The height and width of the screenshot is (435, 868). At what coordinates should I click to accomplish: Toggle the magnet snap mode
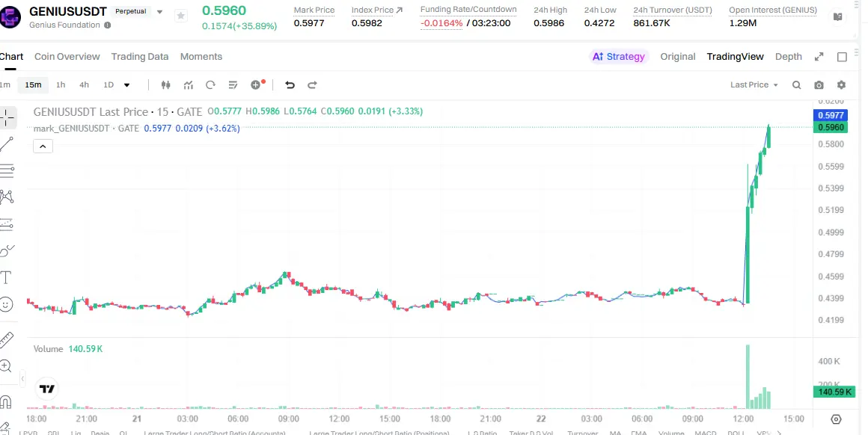(x=5, y=401)
